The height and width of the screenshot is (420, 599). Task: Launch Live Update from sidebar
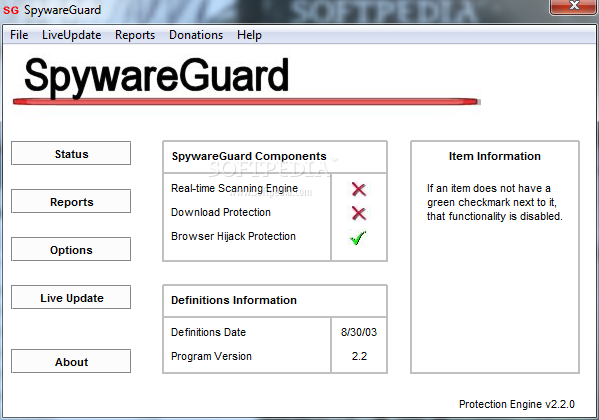(x=71, y=297)
